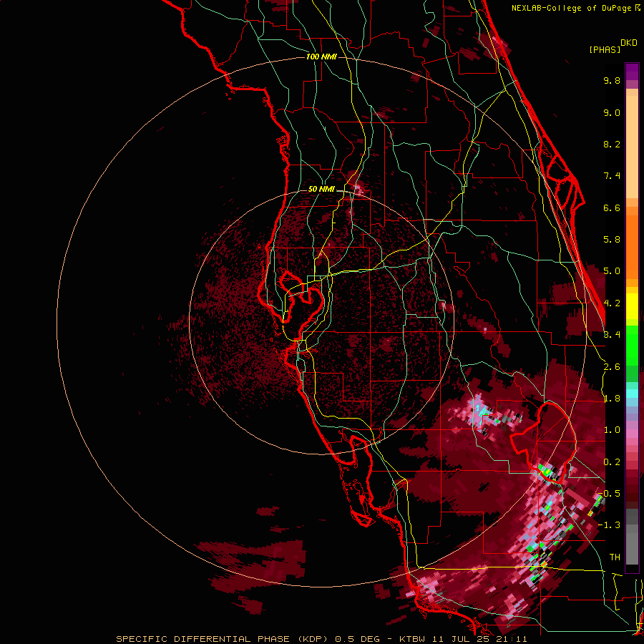Click the DKD label above the scale
The width and height of the screenshot is (644, 644).
coord(629,43)
